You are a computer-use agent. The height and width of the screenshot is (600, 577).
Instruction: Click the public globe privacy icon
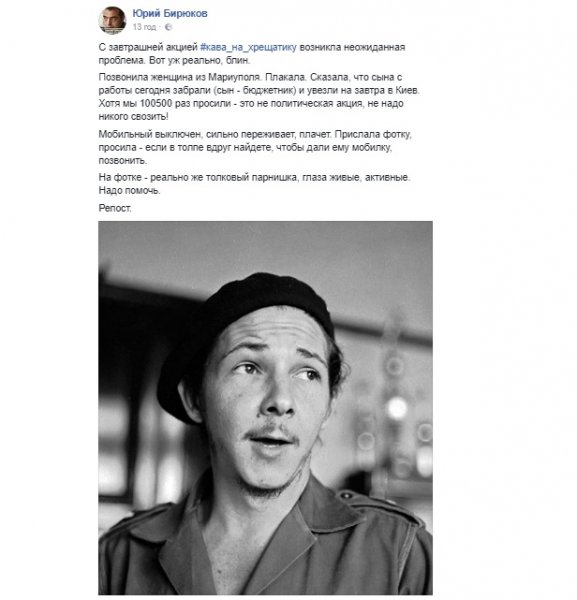coord(168,27)
